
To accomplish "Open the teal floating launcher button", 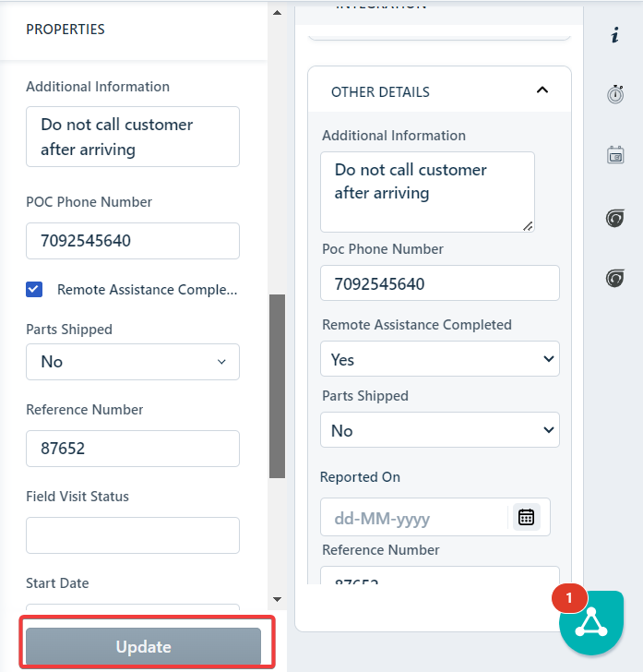I will 591,623.
